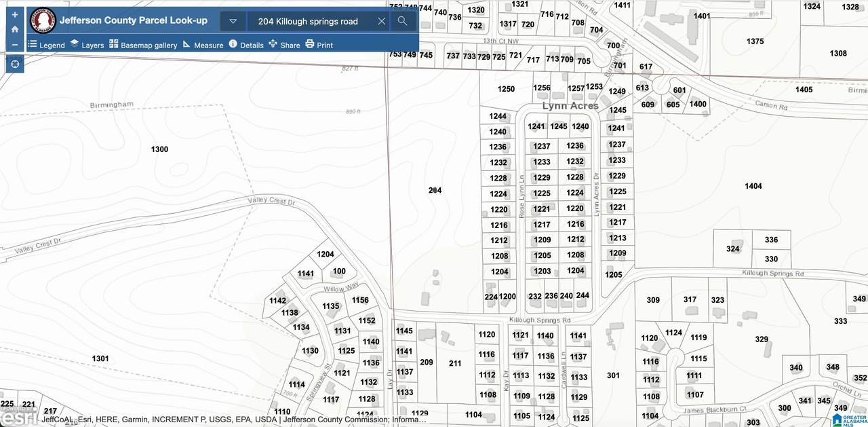The image size is (868, 427).
Task: Open the Basemap gallery
Action: [x=143, y=45]
